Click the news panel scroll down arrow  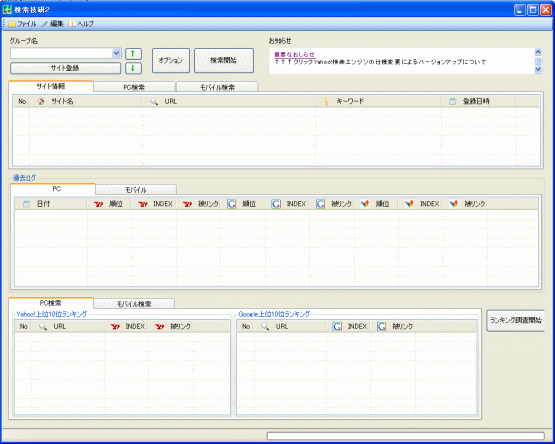538,69
